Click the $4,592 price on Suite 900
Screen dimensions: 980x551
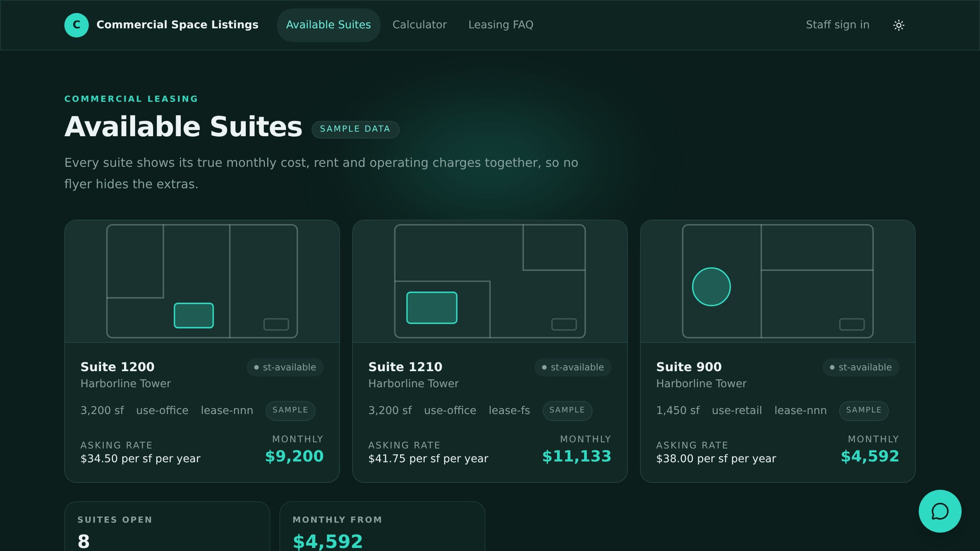click(870, 456)
